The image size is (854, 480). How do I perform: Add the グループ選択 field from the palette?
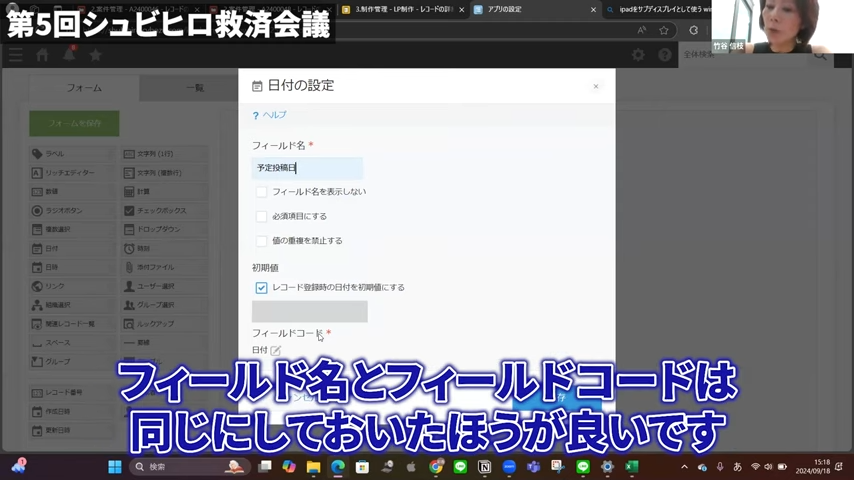164,305
